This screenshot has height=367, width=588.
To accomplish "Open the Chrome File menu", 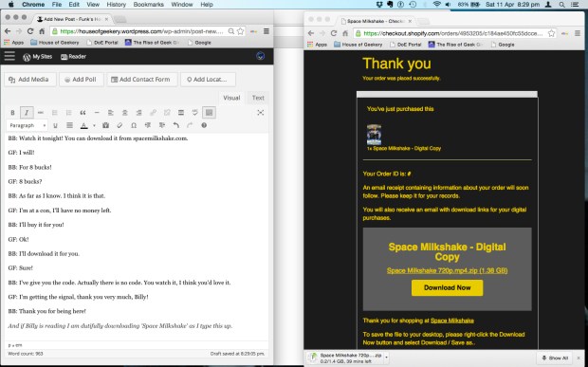I will [x=57, y=5].
